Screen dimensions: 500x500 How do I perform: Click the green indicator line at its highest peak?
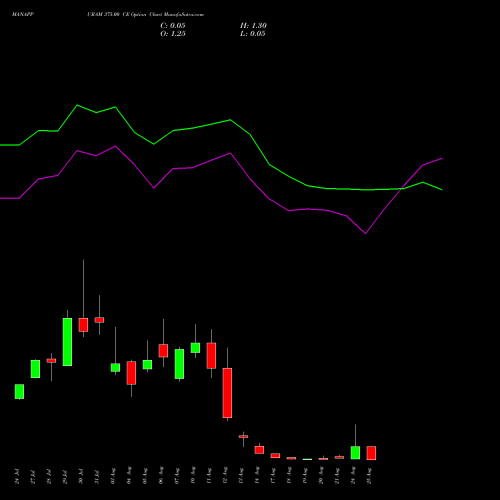(77, 105)
